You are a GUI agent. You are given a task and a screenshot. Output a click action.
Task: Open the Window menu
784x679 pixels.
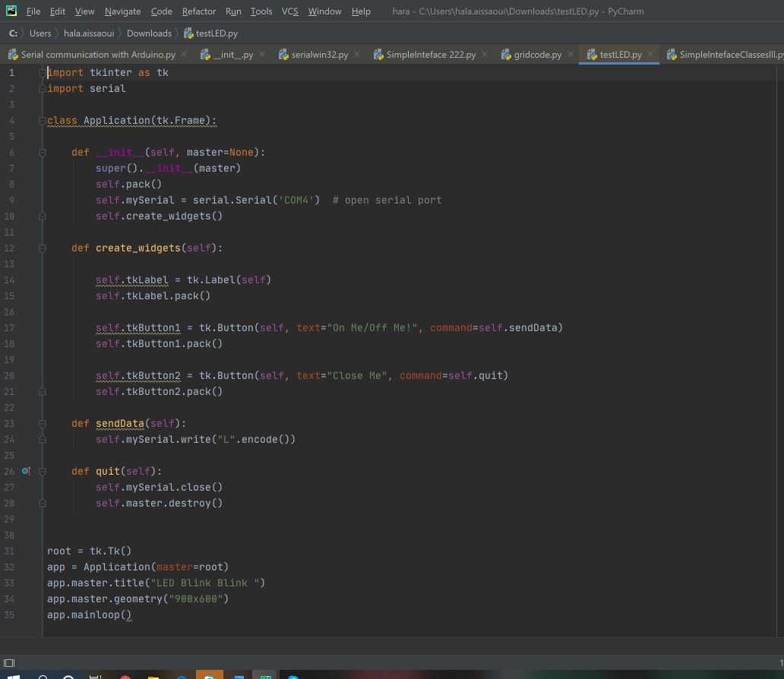pyautogui.click(x=324, y=11)
